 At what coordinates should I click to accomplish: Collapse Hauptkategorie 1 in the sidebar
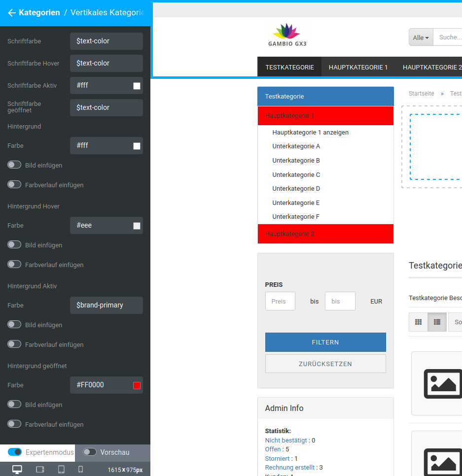[x=325, y=116]
